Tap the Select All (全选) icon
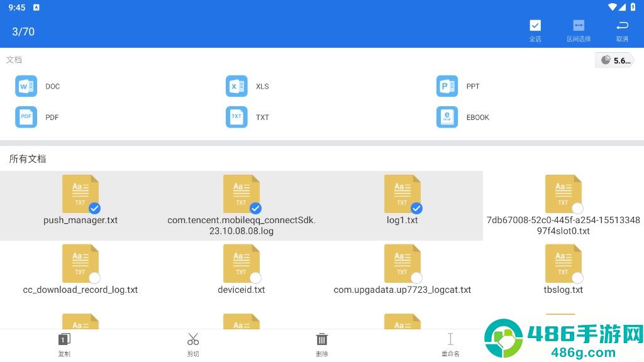644x362 pixels. 535,25
